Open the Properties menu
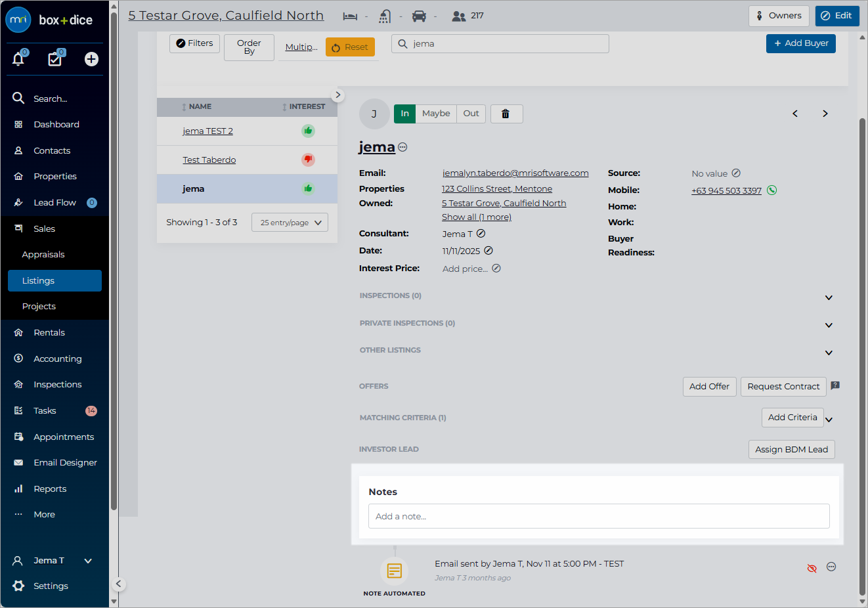This screenshot has height=608, width=868. pos(55,176)
